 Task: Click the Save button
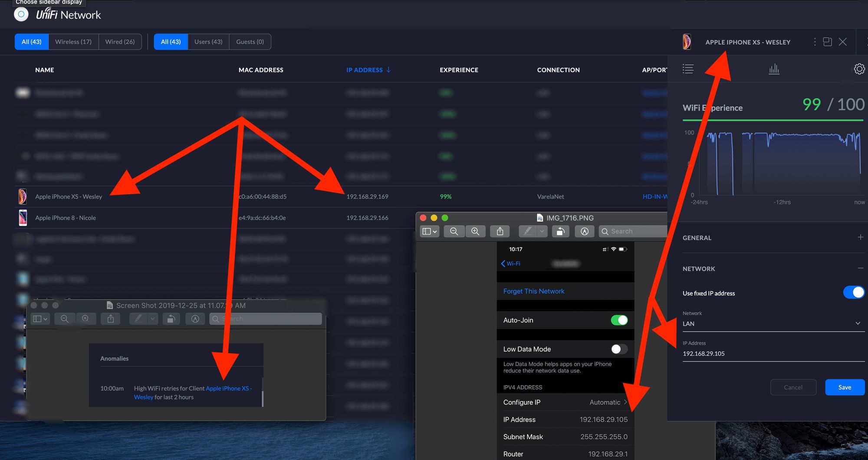tap(845, 387)
